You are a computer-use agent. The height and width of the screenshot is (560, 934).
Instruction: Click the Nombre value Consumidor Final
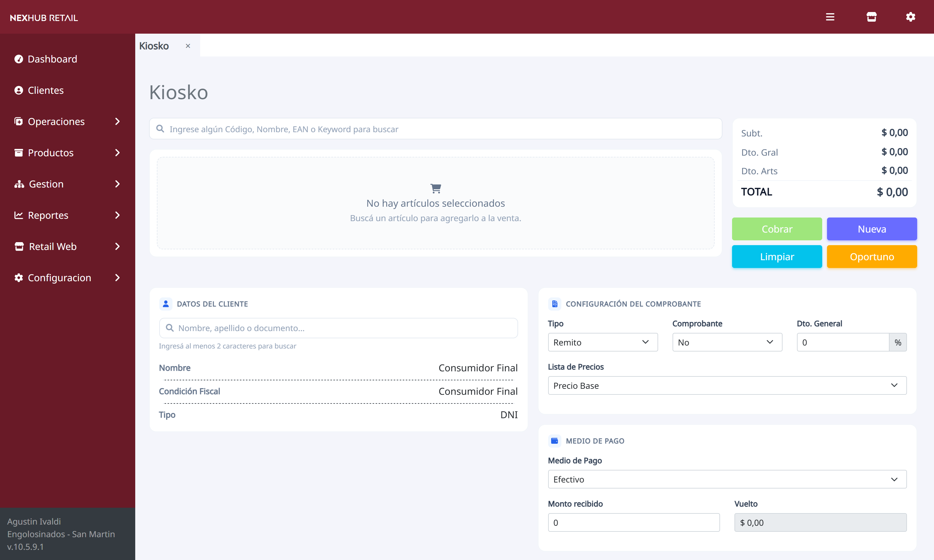[478, 367]
